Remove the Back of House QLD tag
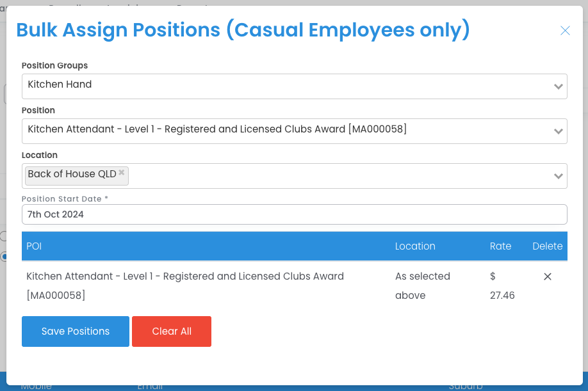 (x=122, y=172)
